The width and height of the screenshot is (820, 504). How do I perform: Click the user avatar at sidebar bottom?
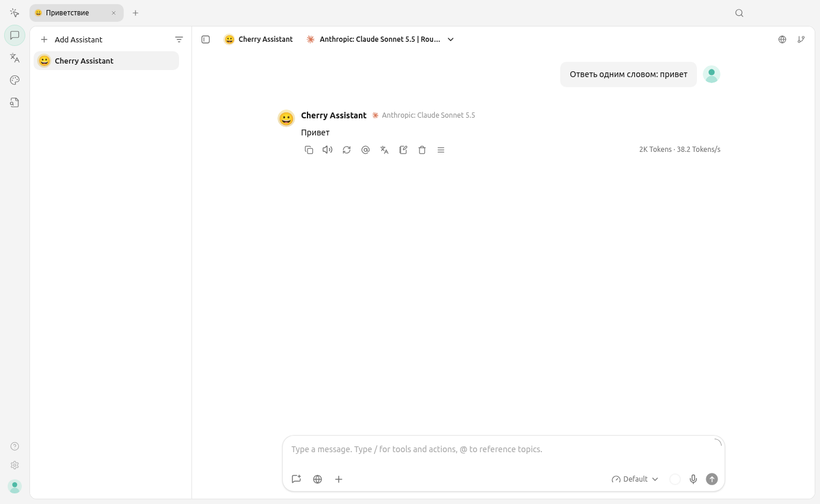click(15, 486)
